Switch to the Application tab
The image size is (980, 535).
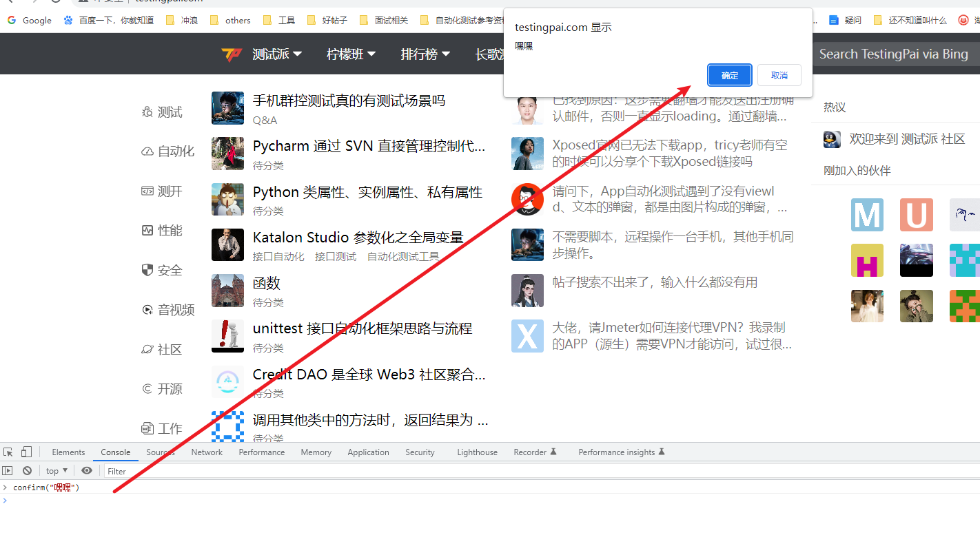(368, 452)
